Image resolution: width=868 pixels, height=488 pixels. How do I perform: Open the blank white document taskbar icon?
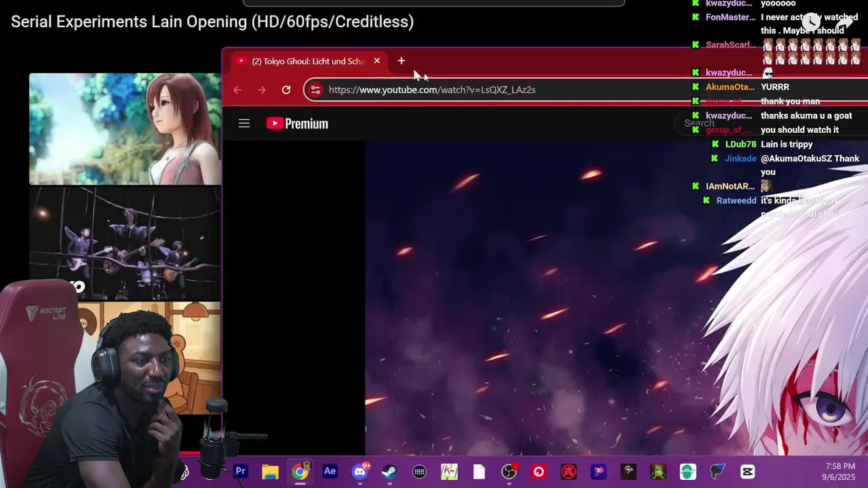(479, 472)
